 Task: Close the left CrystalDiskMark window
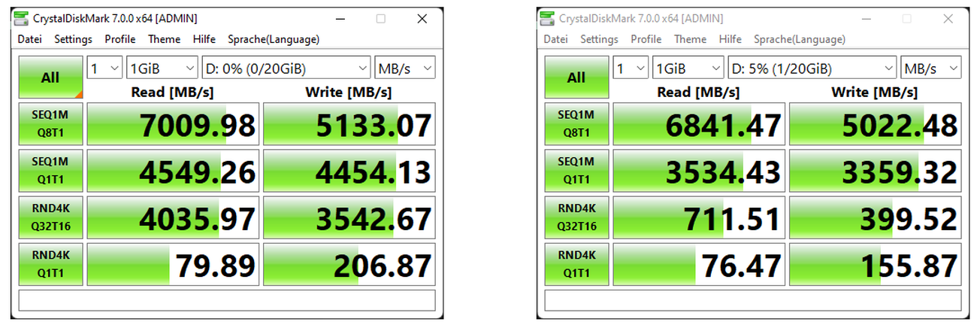422,18
